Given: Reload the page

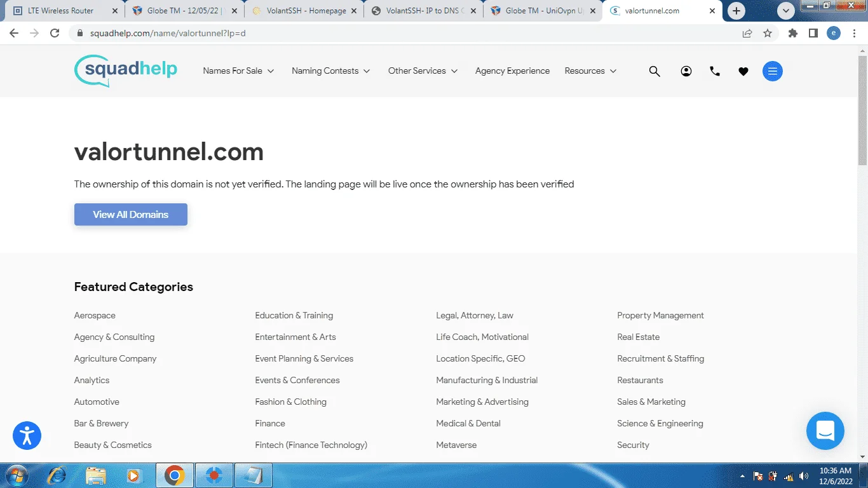Looking at the screenshot, I should point(55,33).
